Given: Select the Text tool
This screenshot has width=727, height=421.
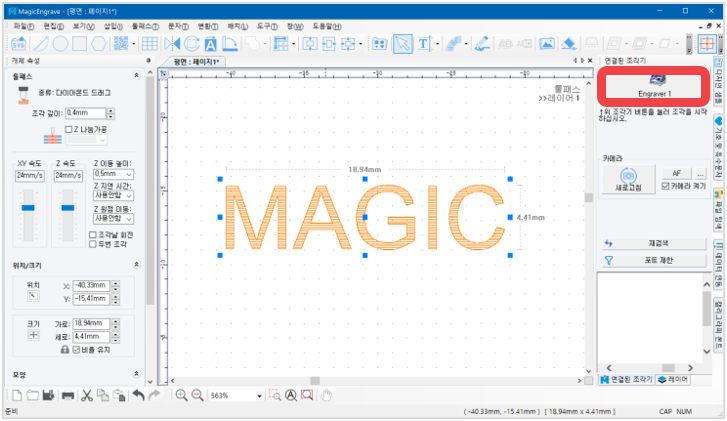Looking at the screenshot, I should click(424, 44).
